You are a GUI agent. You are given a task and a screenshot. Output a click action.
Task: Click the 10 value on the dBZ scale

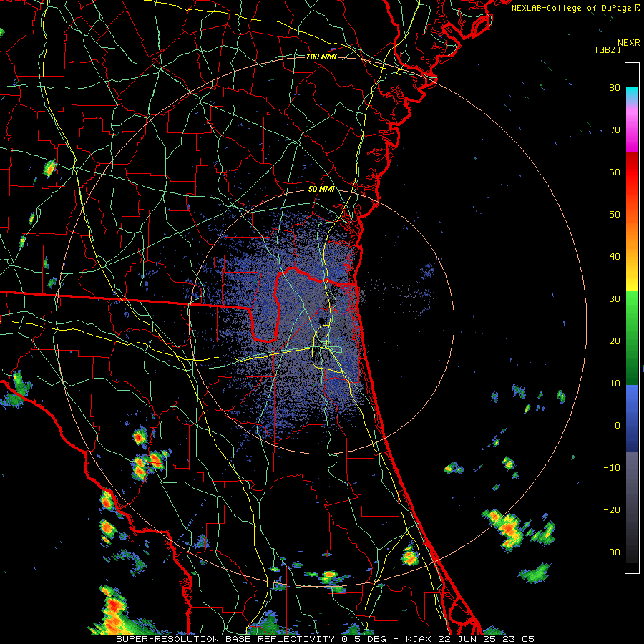pyautogui.click(x=615, y=384)
